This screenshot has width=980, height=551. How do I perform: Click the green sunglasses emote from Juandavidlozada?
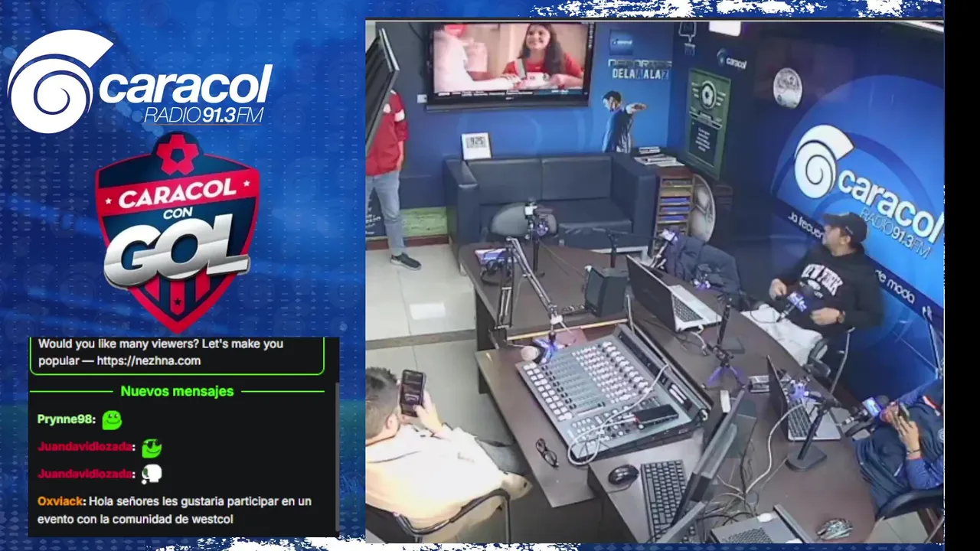[152, 447]
